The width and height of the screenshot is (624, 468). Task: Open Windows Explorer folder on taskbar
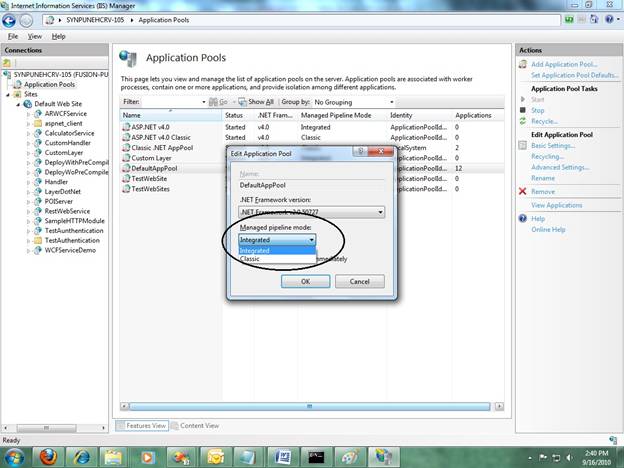point(115,457)
